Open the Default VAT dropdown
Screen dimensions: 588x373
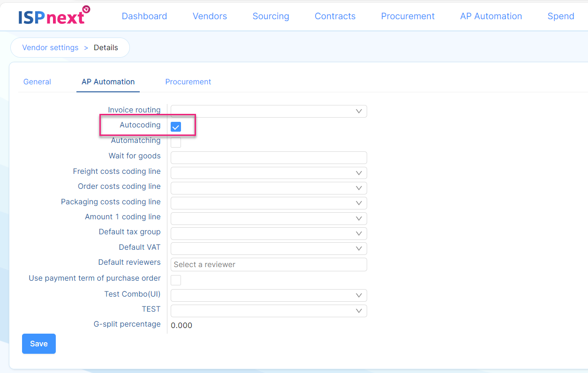tap(269, 248)
